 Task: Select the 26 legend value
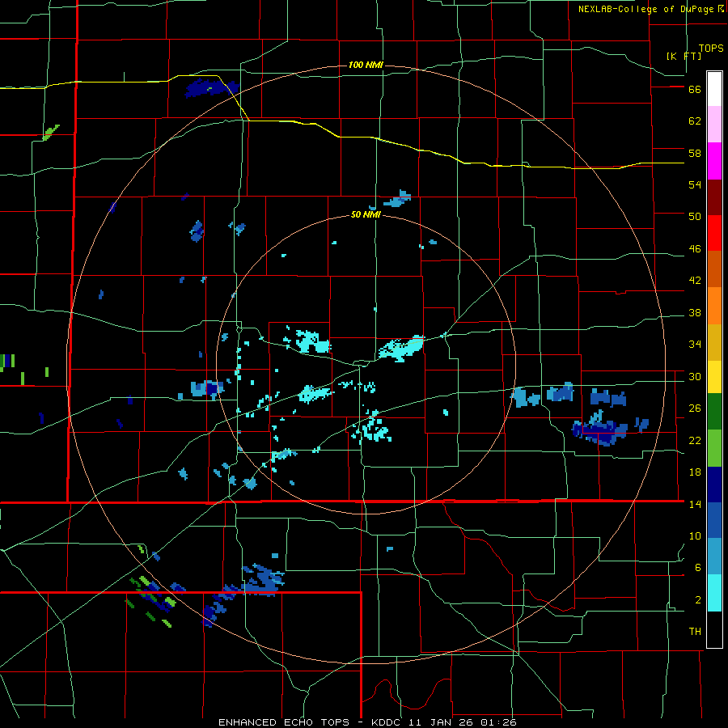(695, 408)
